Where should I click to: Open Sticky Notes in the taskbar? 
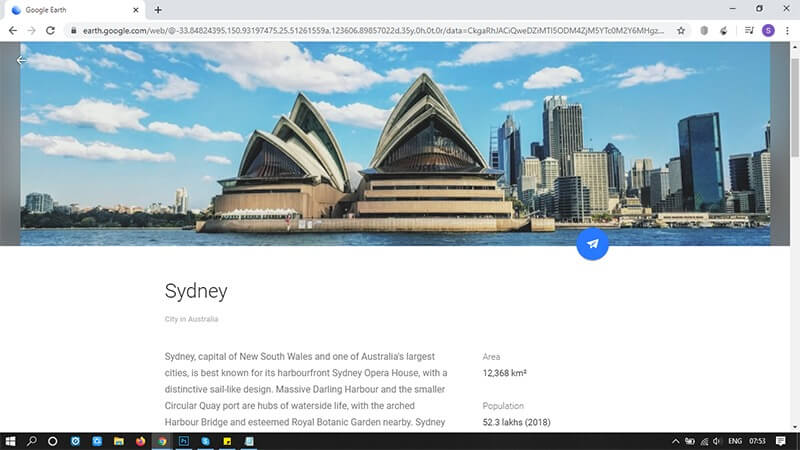click(x=228, y=441)
